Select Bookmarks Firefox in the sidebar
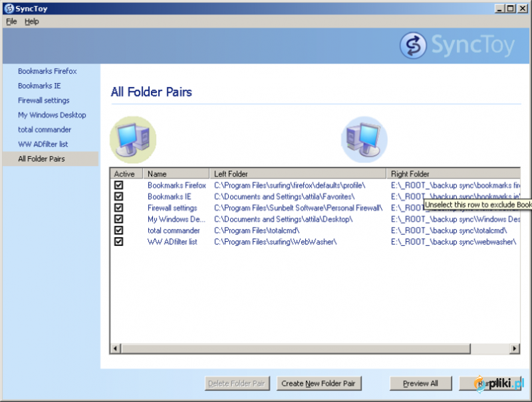Screen dimensions: 532x402 pyautogui.click(x=47, y=71)
